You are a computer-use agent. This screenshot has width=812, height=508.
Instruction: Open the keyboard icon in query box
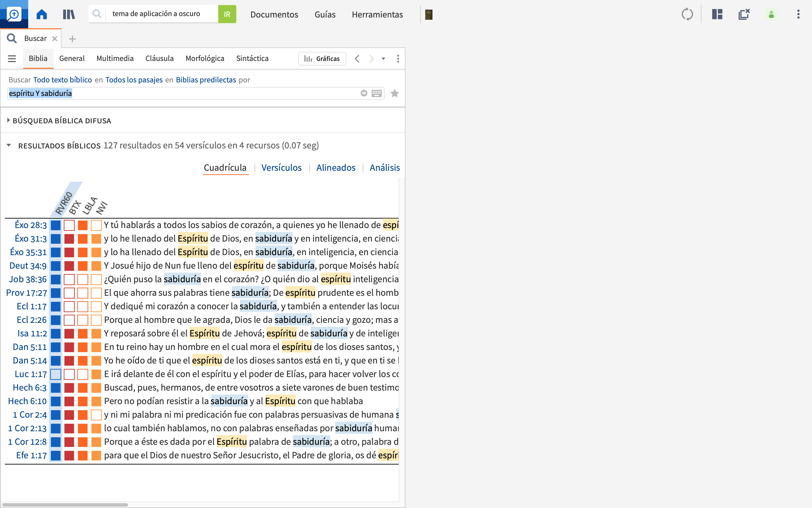click(x=376, y=93)
